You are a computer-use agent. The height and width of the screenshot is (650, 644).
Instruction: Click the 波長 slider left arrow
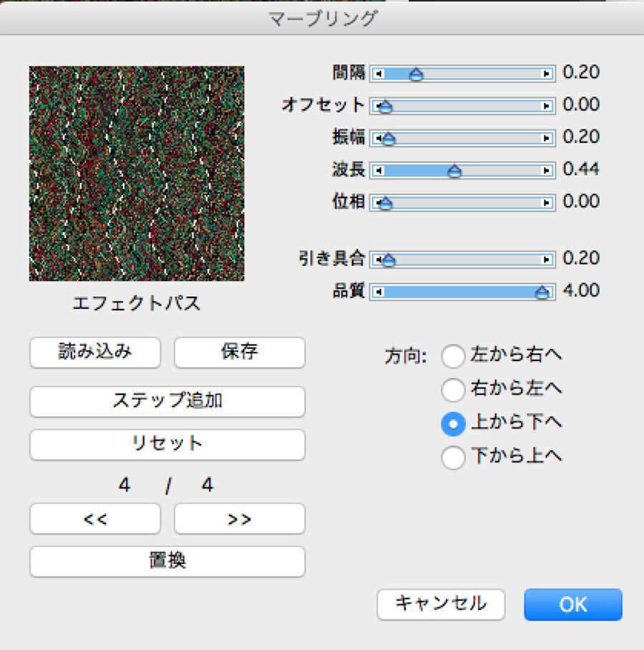(378, 170)
